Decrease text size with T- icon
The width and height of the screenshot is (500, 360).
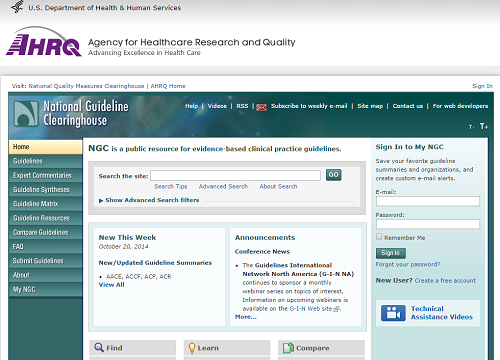[x=471, y=127]
